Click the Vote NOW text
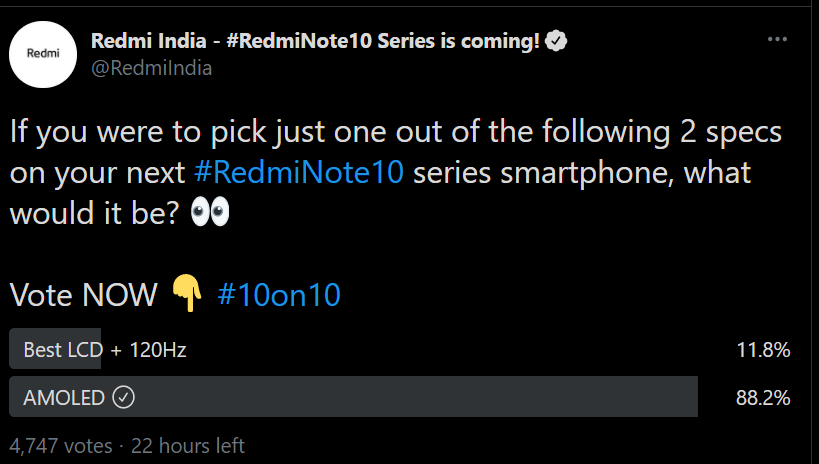 pos(84,294)
